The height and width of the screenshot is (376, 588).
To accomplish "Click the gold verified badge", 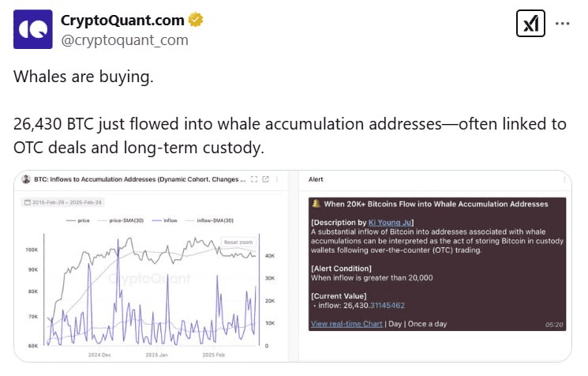I will [196, 20].
